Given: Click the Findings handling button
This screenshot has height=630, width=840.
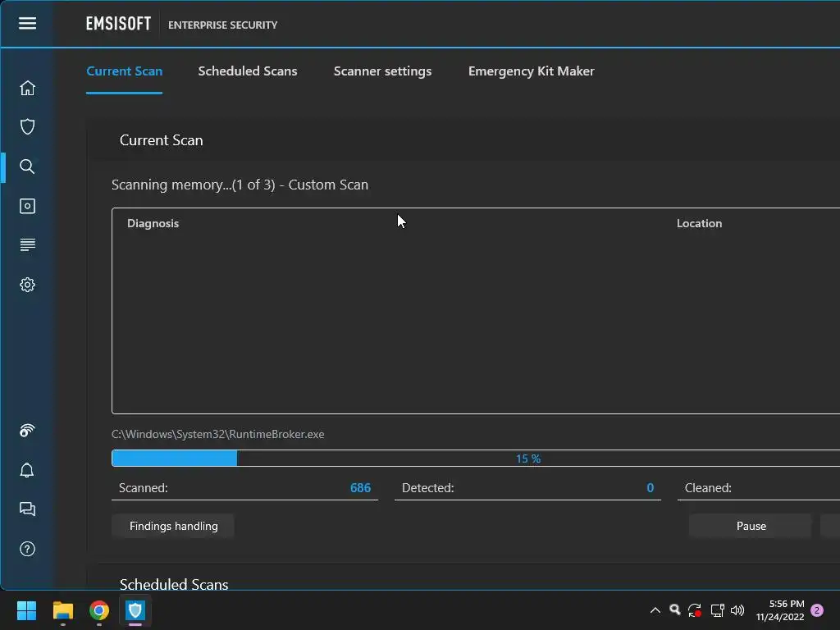Looking at the screenshot, I should tap(173, 526).
